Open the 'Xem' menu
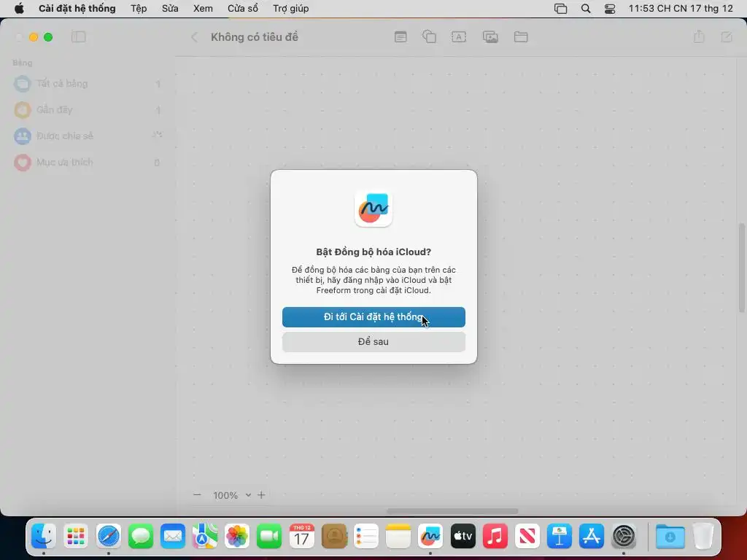Viewport: 747px width, 560px height. pos(203,9)
